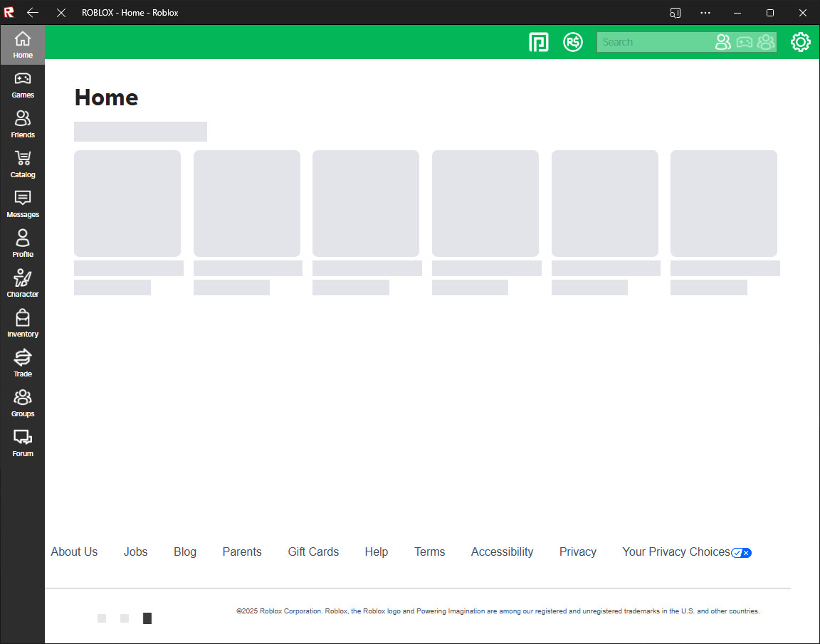Switch to the Home tab in the sidebar
Viewport: 820px width, 644px height.
click(22, 44)
